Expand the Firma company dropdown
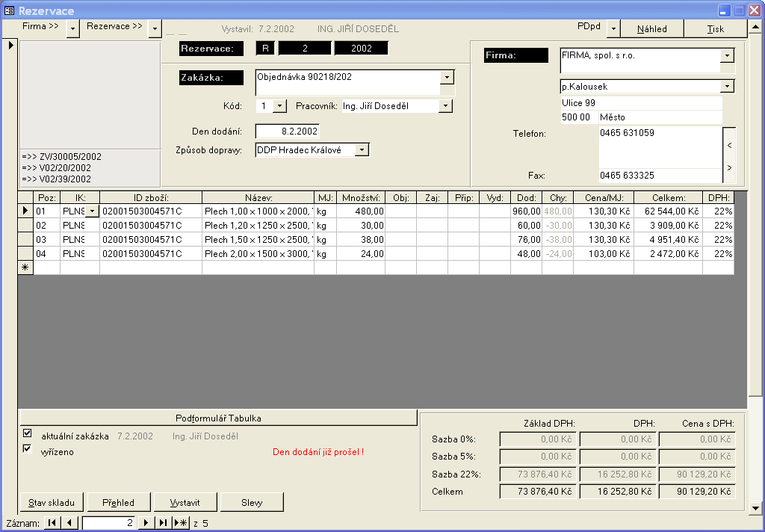Viewport: 765px width, 532px height. click(x=727, y=56)
